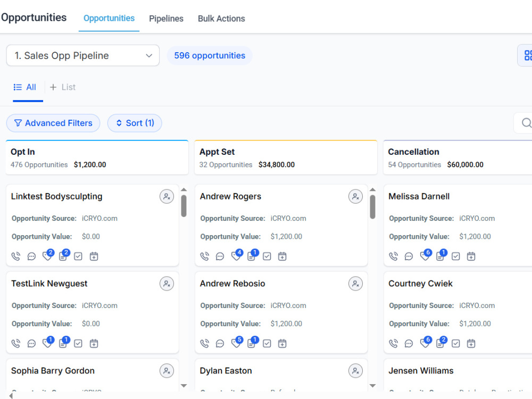Click owner icon on Andrew Rogers card
This screenshot has height=399, width=532.
click(x=355, y=196)
